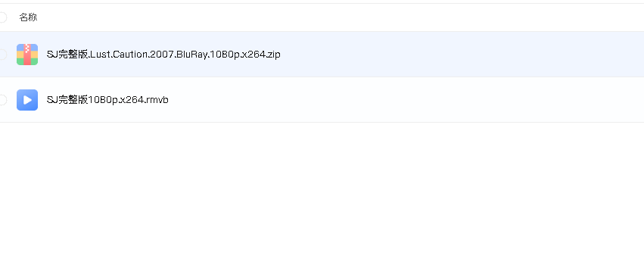The image size is (644, 278).
Task: Click the .rmvb extension in the second filename
Action: click(x=156, y=100)
